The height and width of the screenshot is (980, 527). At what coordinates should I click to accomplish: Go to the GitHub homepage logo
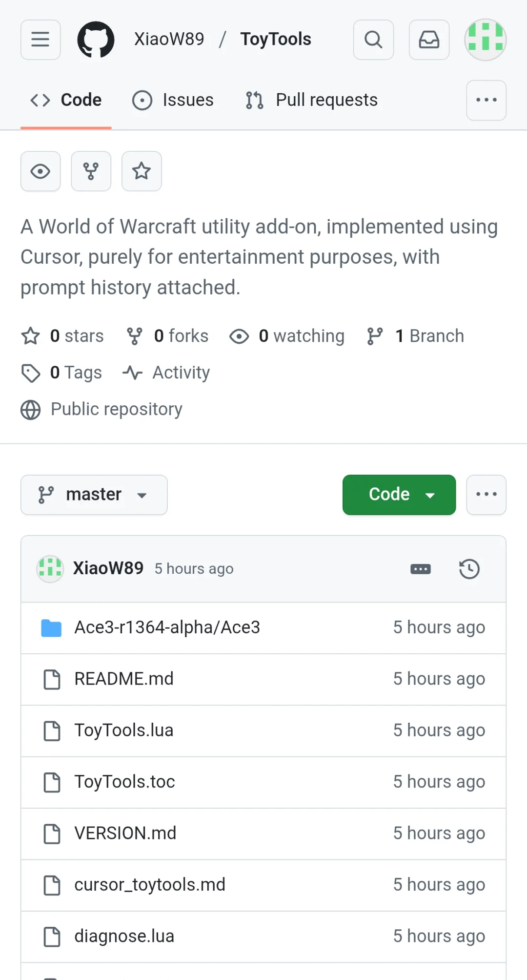[x=96, y=40]
